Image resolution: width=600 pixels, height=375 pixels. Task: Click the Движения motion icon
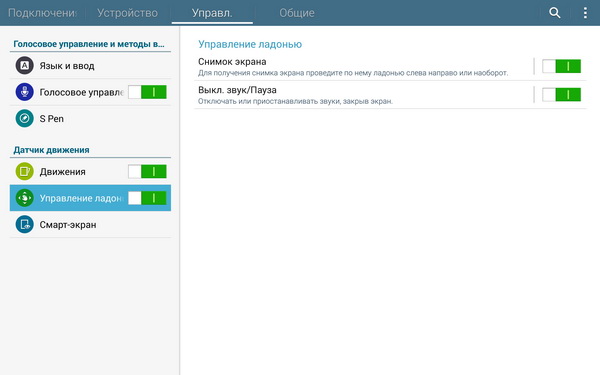tap(24, 171)
